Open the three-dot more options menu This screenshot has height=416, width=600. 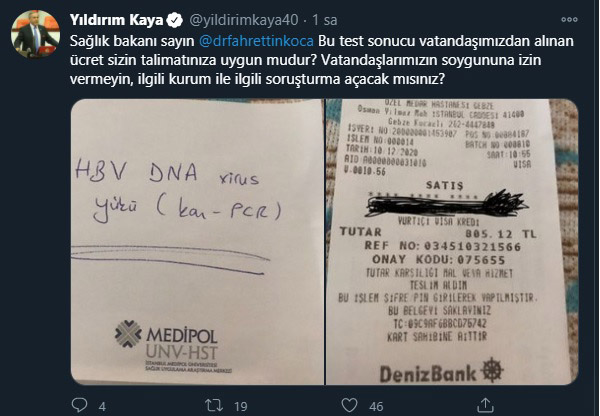click(569, 20)
